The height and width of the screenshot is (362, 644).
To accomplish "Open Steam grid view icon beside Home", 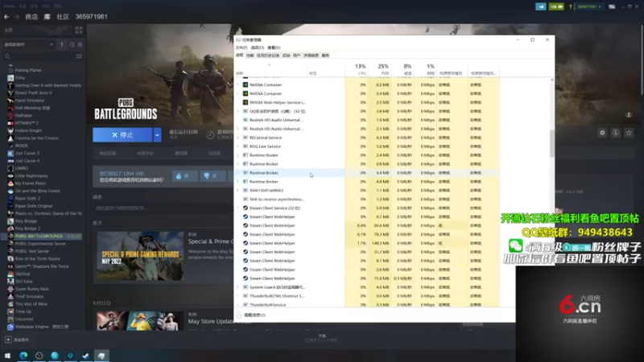I will tap(79, 31).
